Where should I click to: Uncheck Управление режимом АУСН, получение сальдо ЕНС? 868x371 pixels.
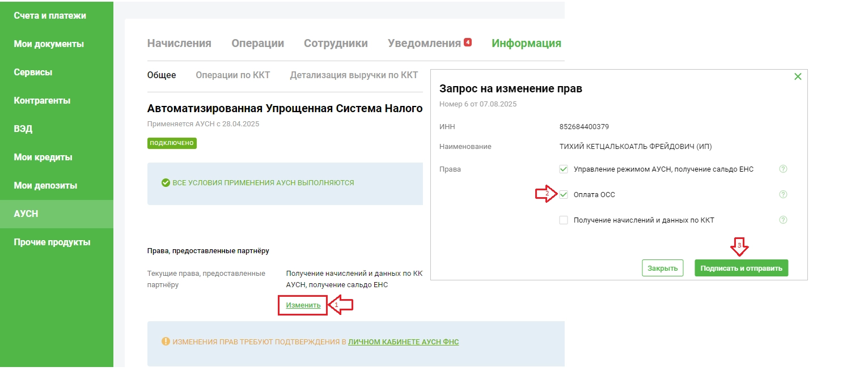pyautogui.click(x=564, y=169)
